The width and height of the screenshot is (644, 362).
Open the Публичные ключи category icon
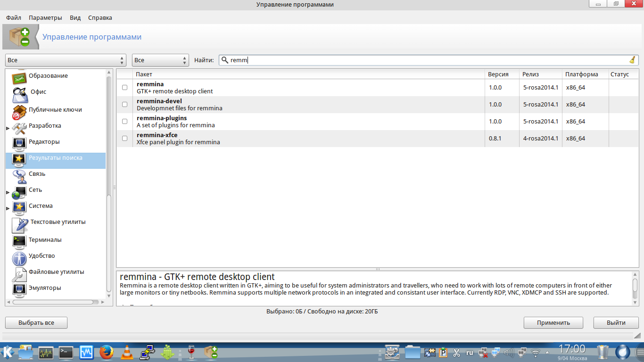[19, 112]
